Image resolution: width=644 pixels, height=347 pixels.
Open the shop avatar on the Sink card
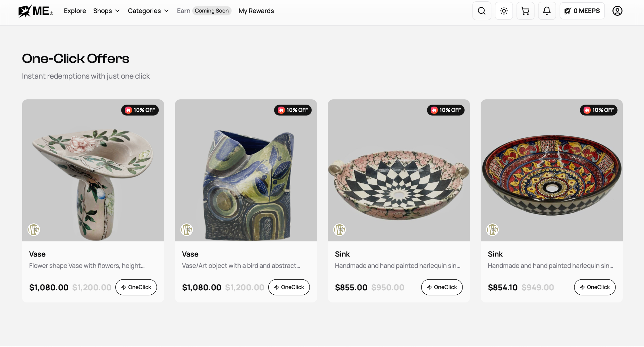[339, 230]
